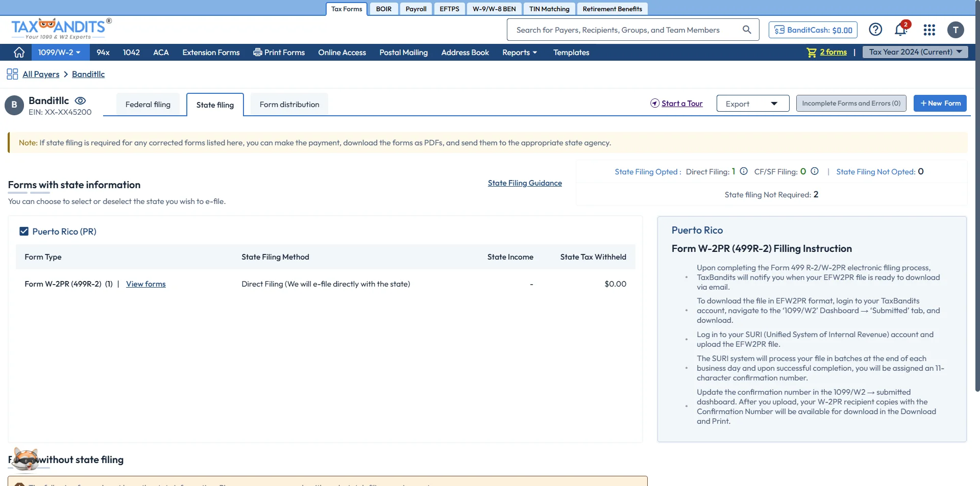Click the State Filing Not Opted label
Image resolution: width=980 pixels, height=486 pixels.
click(x=875, y=172)
